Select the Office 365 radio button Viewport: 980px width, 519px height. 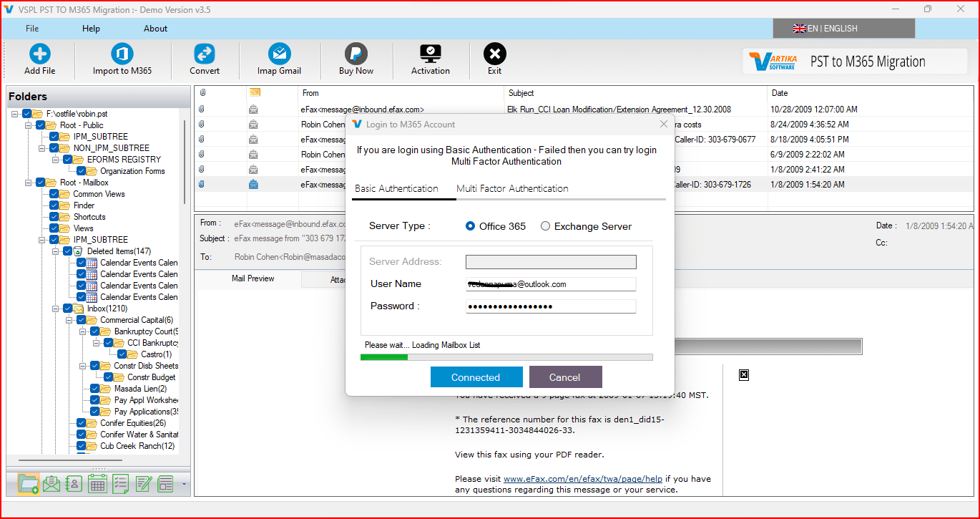click(x=470, y=226)
